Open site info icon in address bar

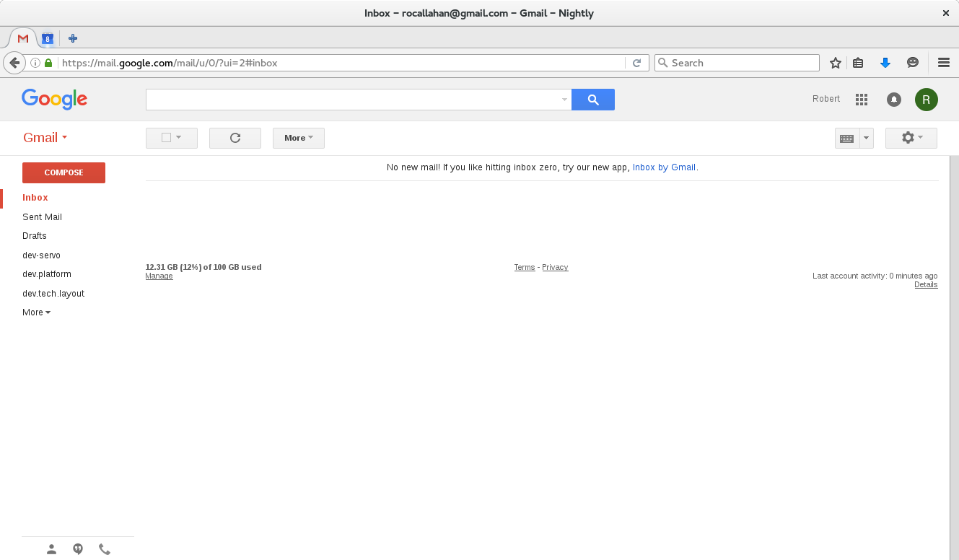[x=35, y=63]
